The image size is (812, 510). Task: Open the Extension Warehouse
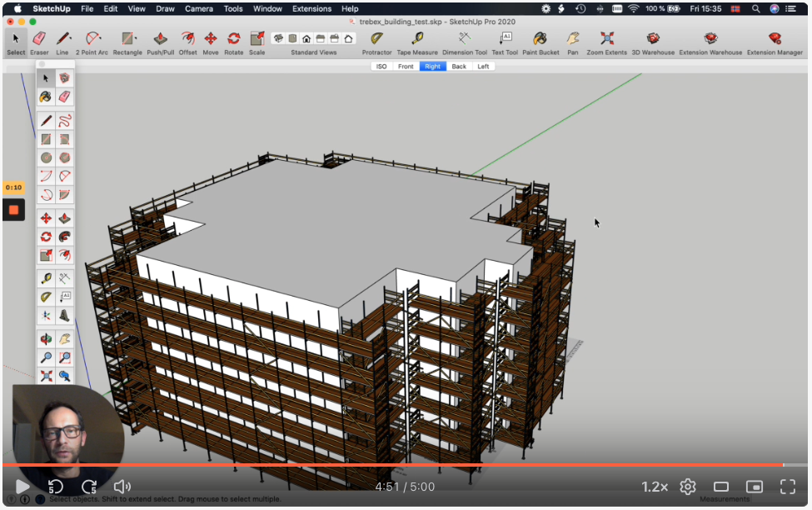pyautogui.click(x=710, y=43)
